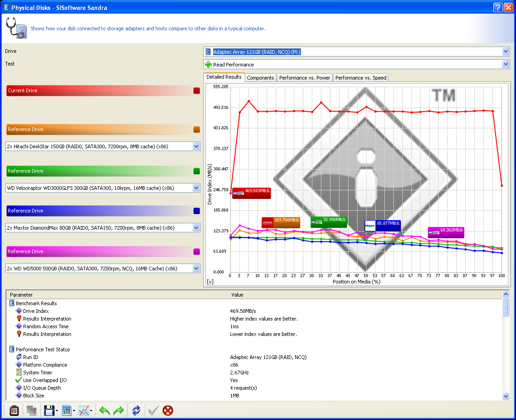
Task: Click results list scroll up arrow
Action: pyautogui.click(x=506, y=294)
